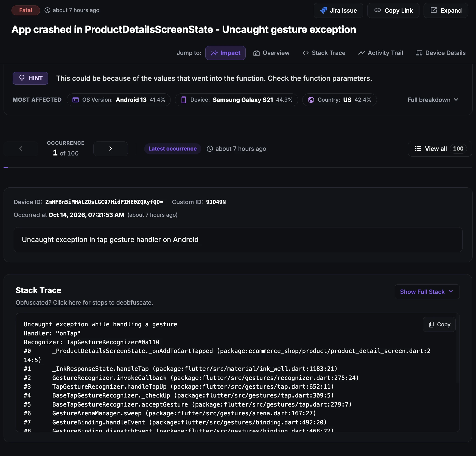Click the 'Uncaught exception in tap gesture handler' message
476x456 pixels.
[x=110, y=240]
